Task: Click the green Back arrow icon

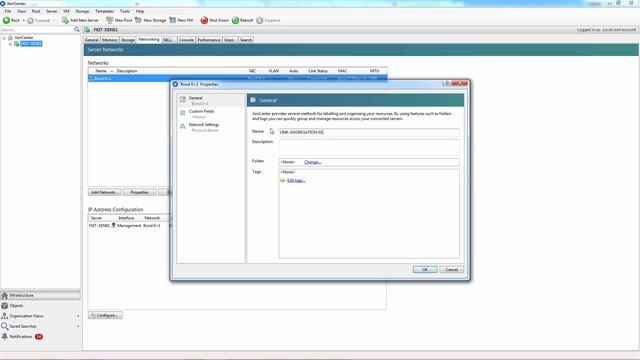Action: pyautogui.click(x=7, y=20)
